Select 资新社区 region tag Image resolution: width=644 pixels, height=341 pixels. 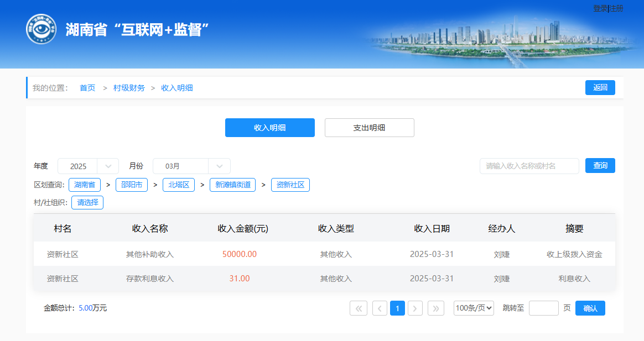[290, 185]
